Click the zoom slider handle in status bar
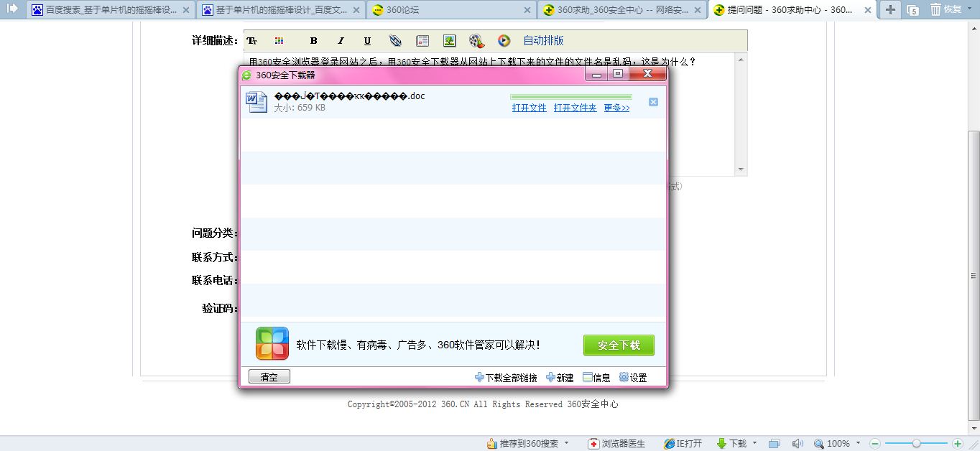The height and width of the screenshot is (451, 980). 916,444
